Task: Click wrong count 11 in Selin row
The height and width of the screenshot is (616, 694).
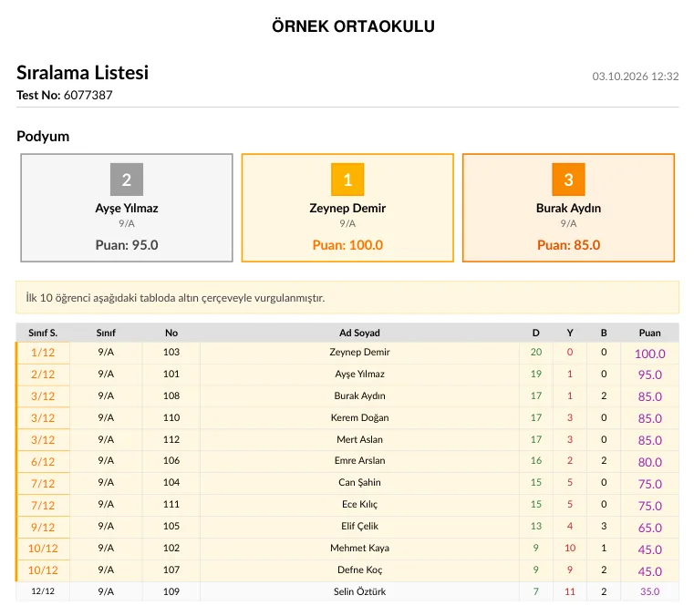Action: point(570,591)
